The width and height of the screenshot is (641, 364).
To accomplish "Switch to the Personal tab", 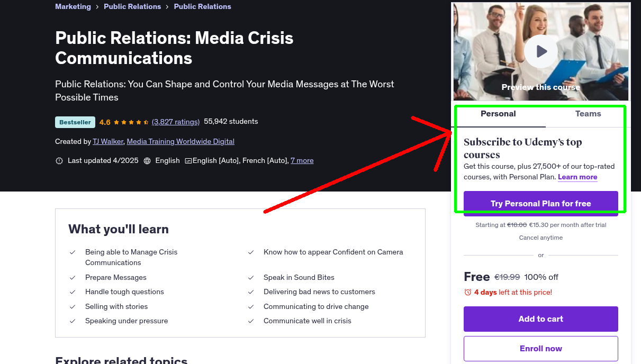I will [x=498, y=114].
